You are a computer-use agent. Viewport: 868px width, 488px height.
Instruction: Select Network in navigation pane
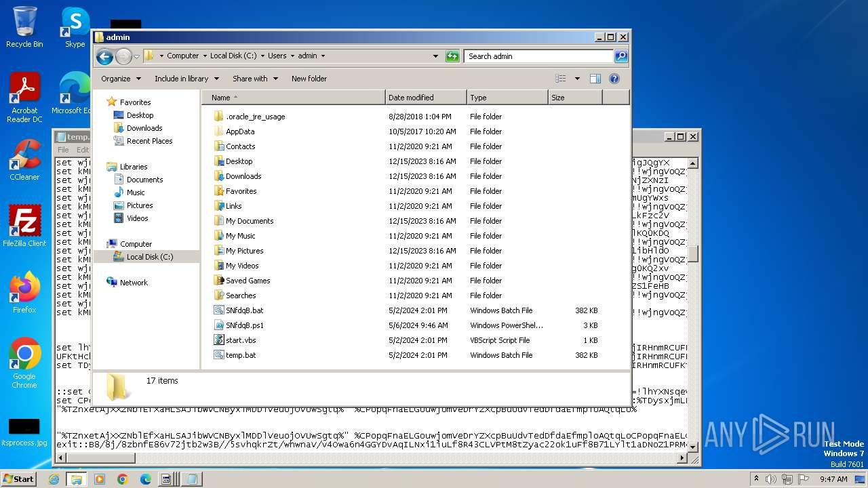pyautogui.click(x=134, y=283)
